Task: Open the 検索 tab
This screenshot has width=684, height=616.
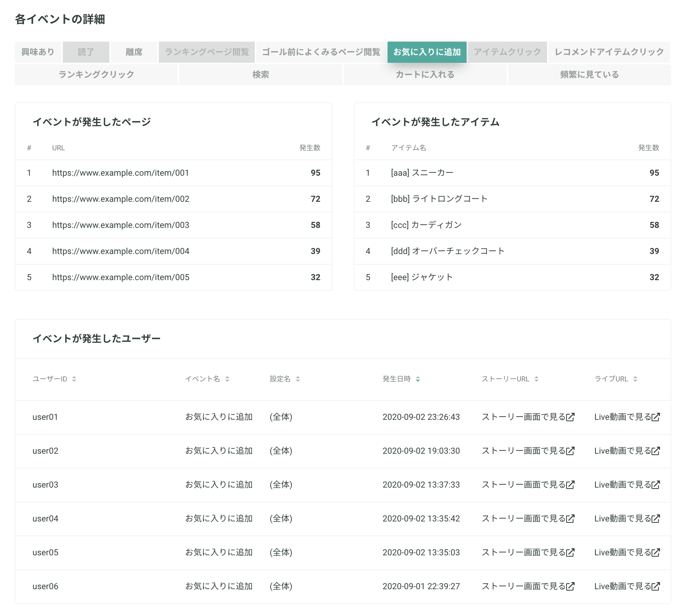Action: [x=261, y=74]
